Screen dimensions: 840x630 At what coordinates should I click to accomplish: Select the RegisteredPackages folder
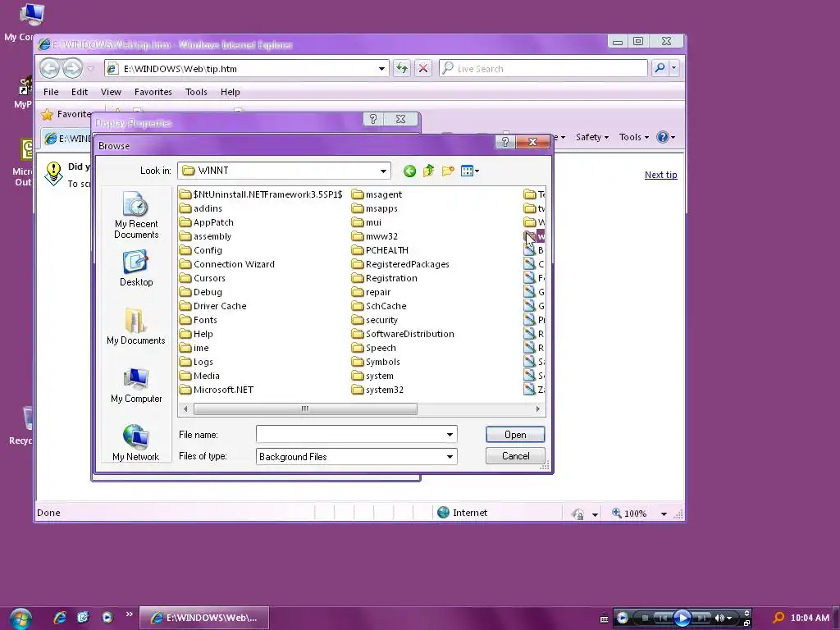(400, 264)
